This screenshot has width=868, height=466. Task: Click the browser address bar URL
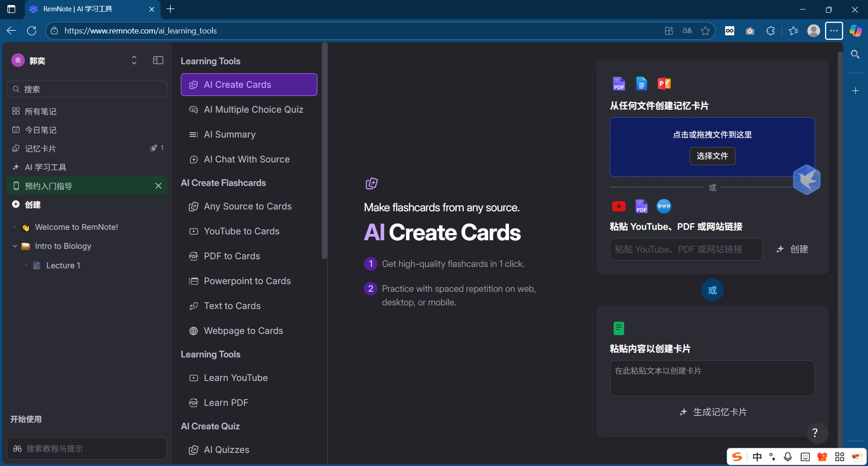(141, 31)
